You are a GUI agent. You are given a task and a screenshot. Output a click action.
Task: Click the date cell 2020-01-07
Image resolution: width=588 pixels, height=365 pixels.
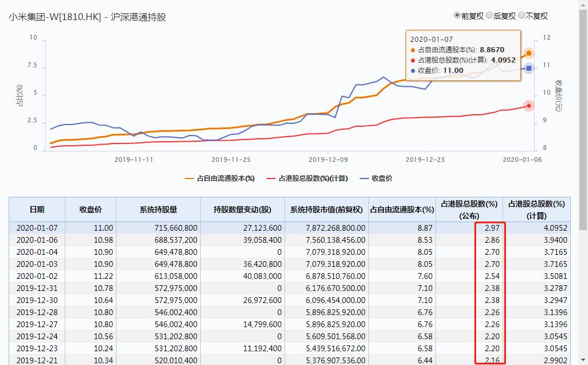point(37,228)
